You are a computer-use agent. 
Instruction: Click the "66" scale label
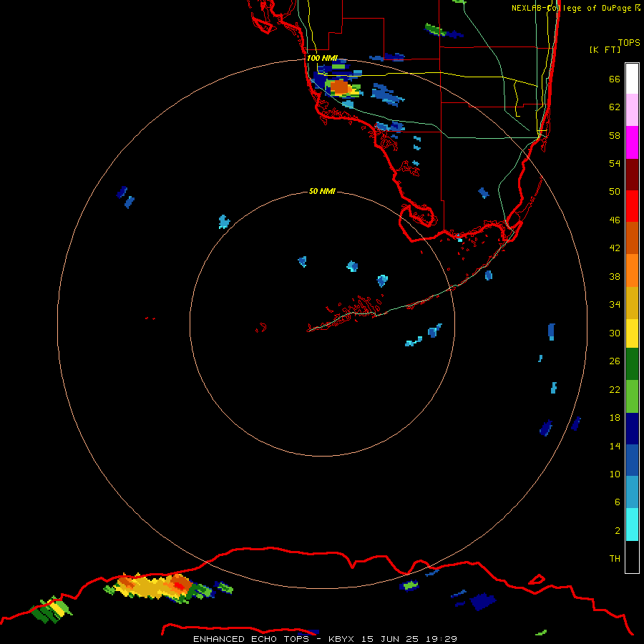(x=615, y=79)
